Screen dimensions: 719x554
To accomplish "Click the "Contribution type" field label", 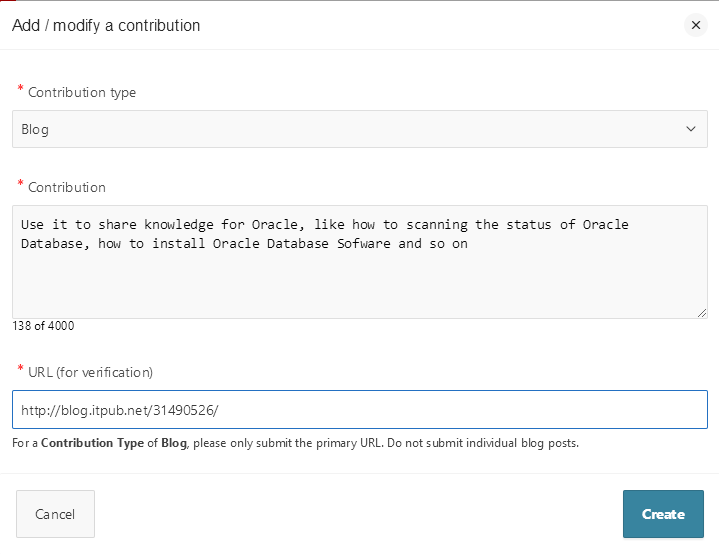I will (x=82, y=92).
